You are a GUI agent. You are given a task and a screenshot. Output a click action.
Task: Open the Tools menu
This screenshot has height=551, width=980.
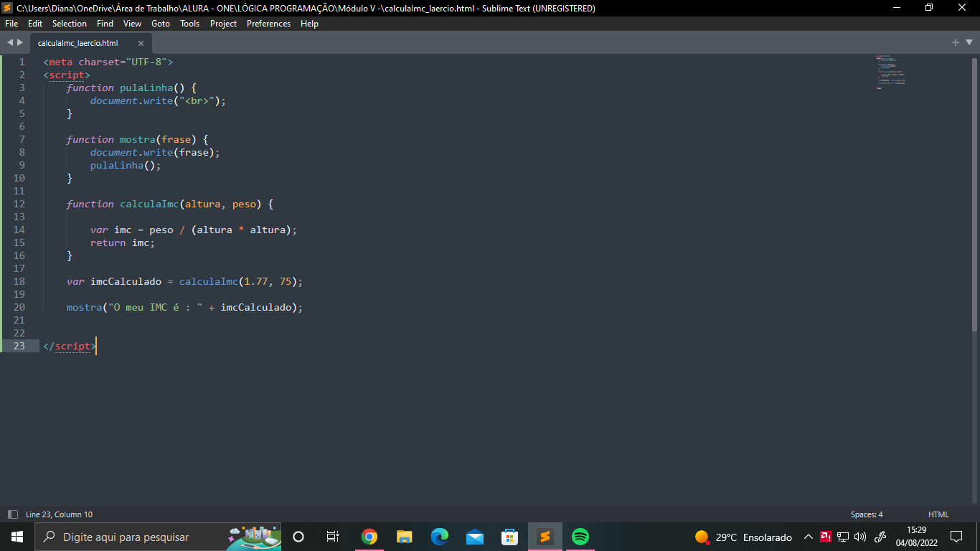190,24
